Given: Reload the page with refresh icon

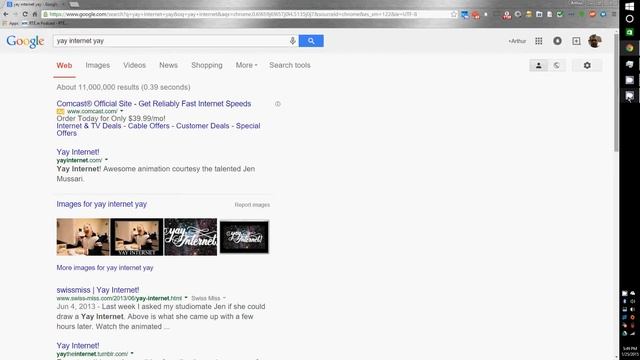Looking at the screenshot, I should tap(25, 14).
